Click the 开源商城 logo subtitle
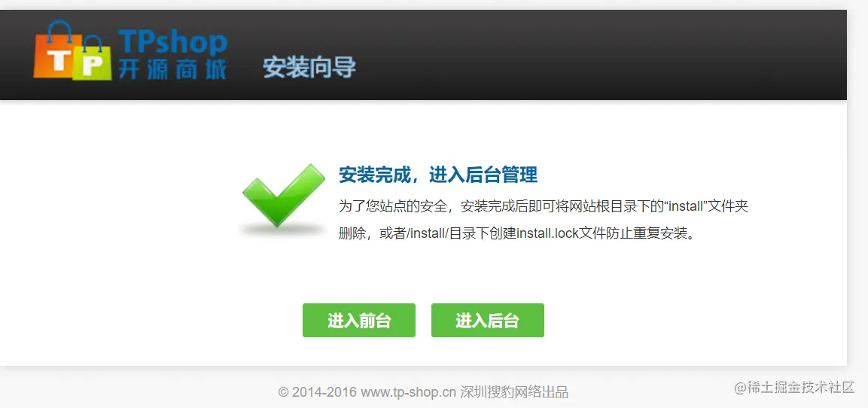 pos(172,70)
